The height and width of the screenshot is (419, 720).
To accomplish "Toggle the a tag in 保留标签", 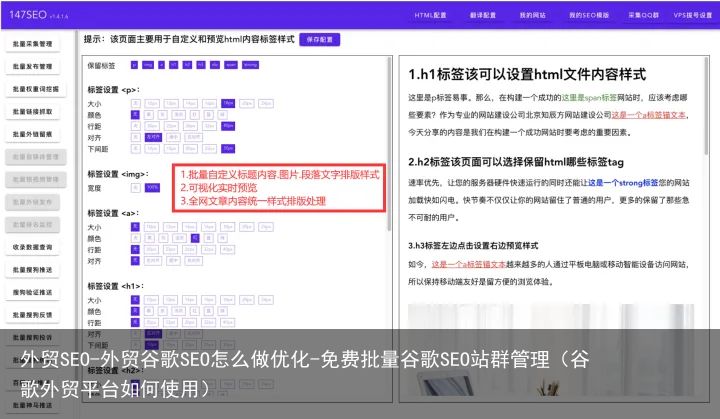I will (x=162, y=65).
